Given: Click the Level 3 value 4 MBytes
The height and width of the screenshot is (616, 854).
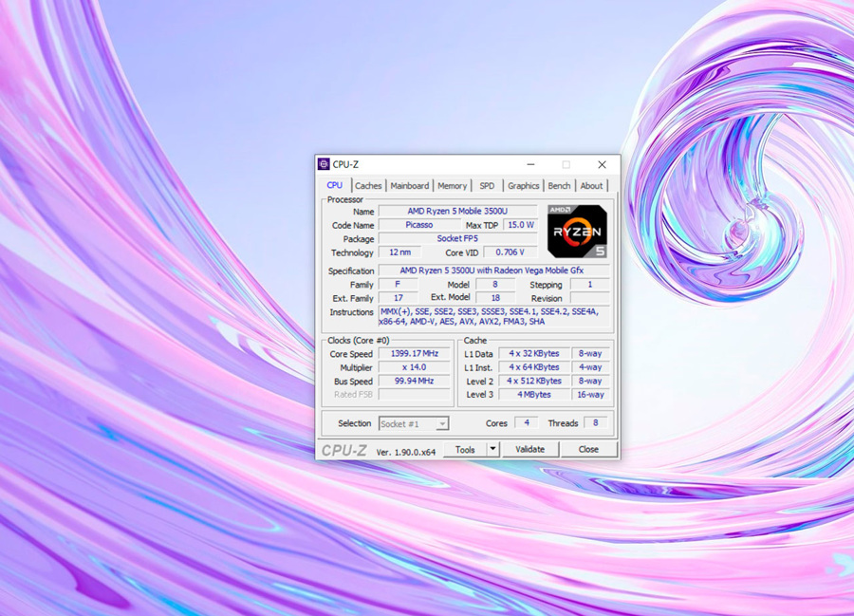Looking at the screenshot, I should (x=534, y=394).
